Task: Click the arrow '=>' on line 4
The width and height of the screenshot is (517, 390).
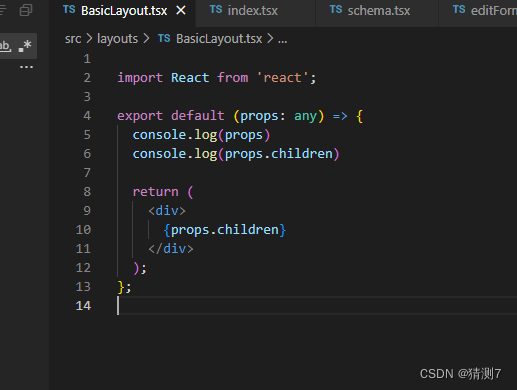Action: click(340, 116)
